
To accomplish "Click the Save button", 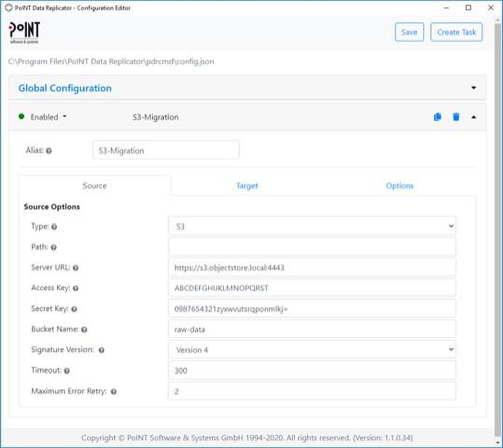I will coord(409,32).
